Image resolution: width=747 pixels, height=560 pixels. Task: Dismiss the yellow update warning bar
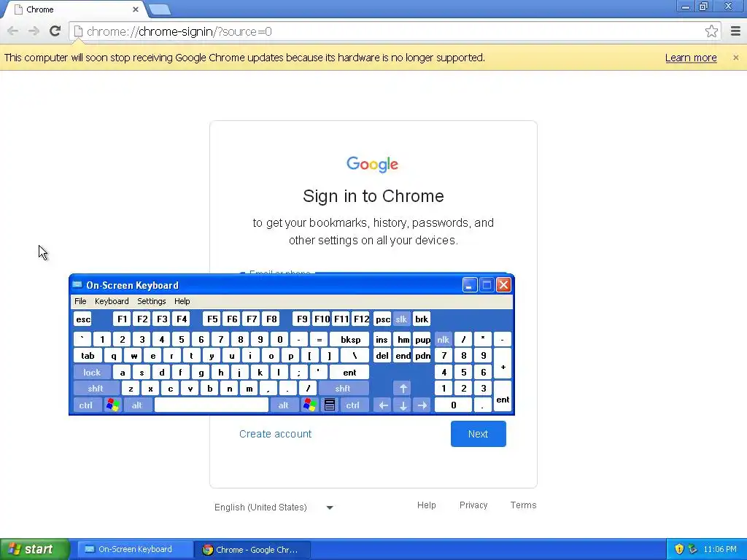[x=735, y=58]
